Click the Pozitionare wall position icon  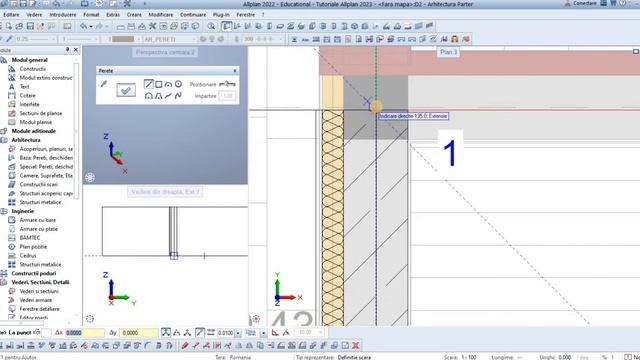click(227, 84)
